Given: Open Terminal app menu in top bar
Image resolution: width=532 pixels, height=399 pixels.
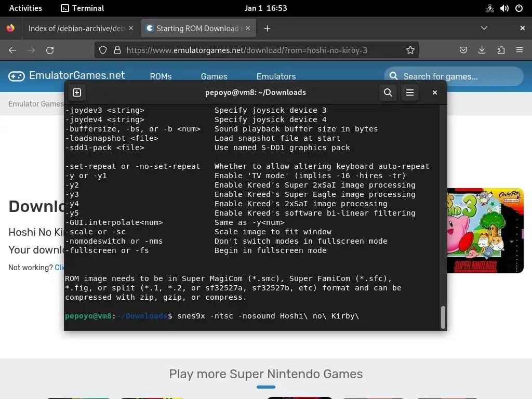Looking at the screenshot, I should pyautogui.click(x=83, y=8).
